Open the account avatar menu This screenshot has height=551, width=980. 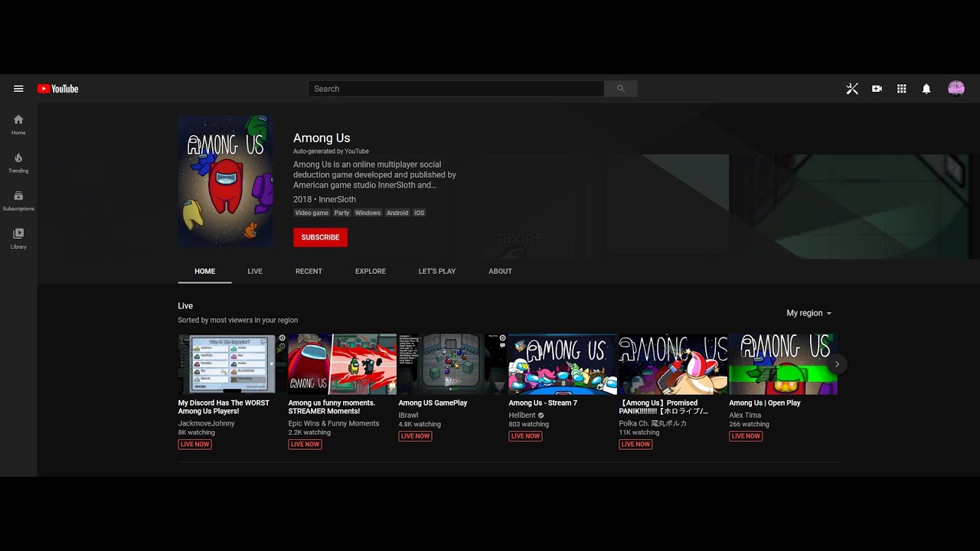coord(956,89)
